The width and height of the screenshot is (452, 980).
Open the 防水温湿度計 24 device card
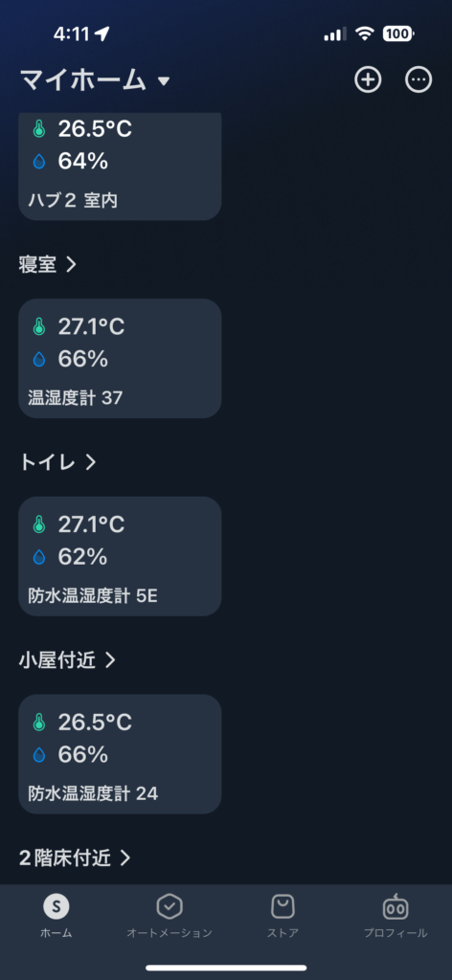point(120,754)
